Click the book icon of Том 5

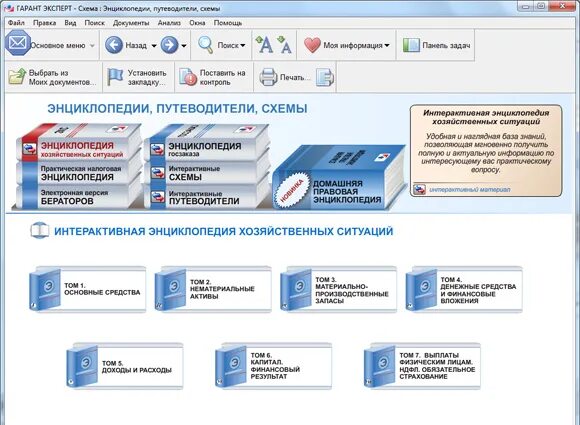coord(82,366)
